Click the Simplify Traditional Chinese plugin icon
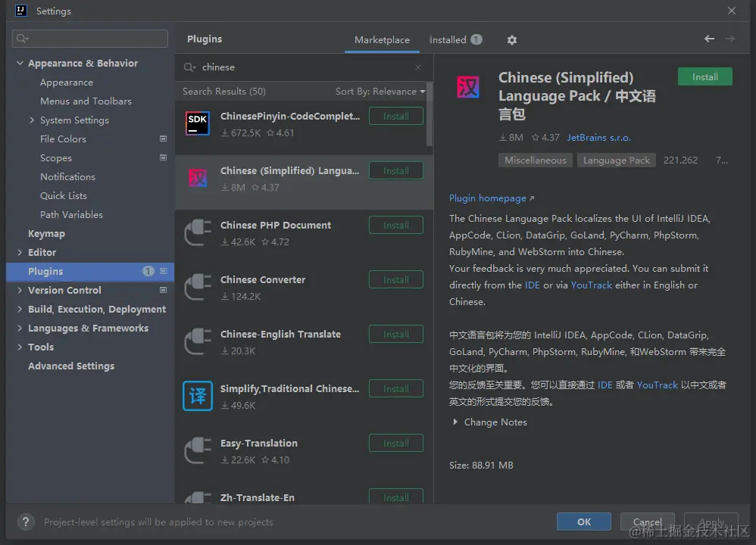This screenshot has height=545, width=756. tap(198, 396)
